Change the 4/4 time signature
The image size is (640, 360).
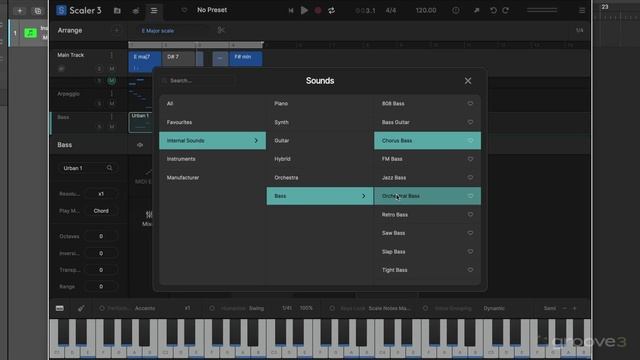391,10
